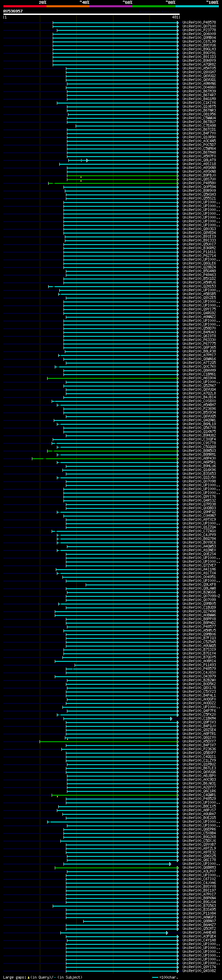The height and width of the screenshot is (980, 222).
Task: Select the UniRef100_C1KIY6 label
Action: point(199,103)
